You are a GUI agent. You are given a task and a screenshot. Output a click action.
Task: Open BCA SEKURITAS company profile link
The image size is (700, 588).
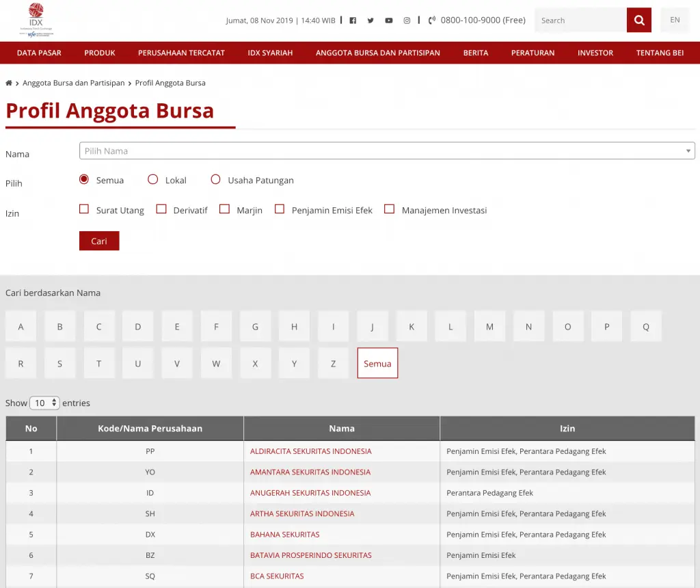[x=278, y=576]
